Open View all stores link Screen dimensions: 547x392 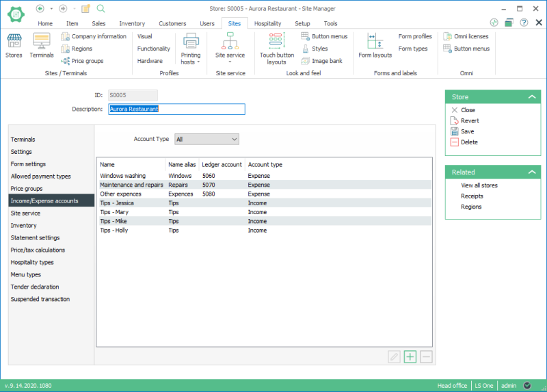(479, 185)
